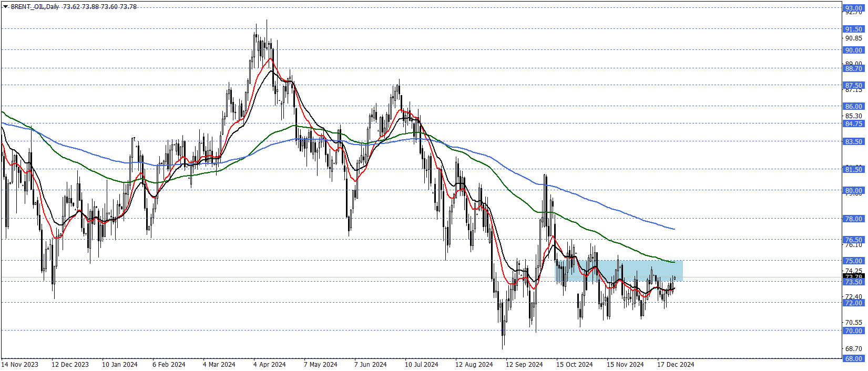Click the 76.50 price level label
This screenshot has width=868, height=371.
click(x=854, y=240)
